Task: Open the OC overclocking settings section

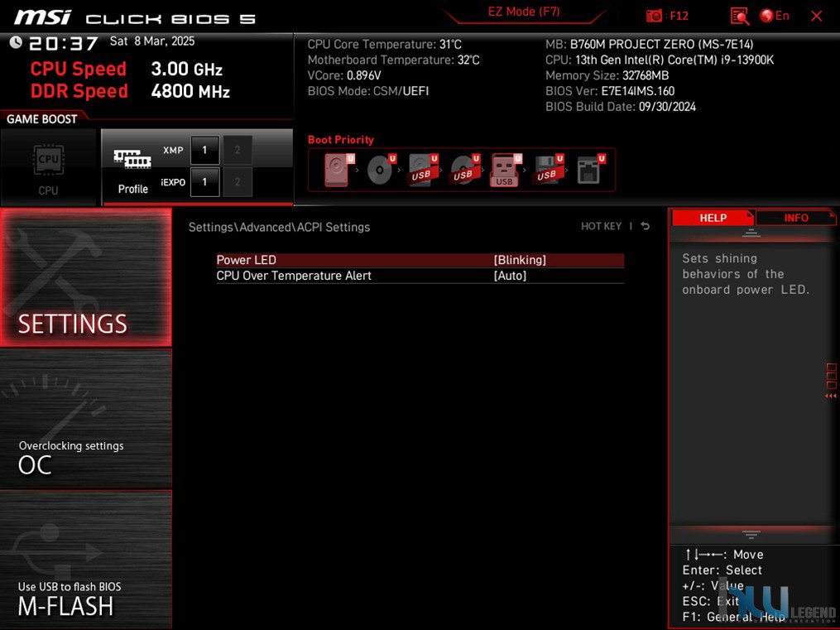Action: (86, 419)
